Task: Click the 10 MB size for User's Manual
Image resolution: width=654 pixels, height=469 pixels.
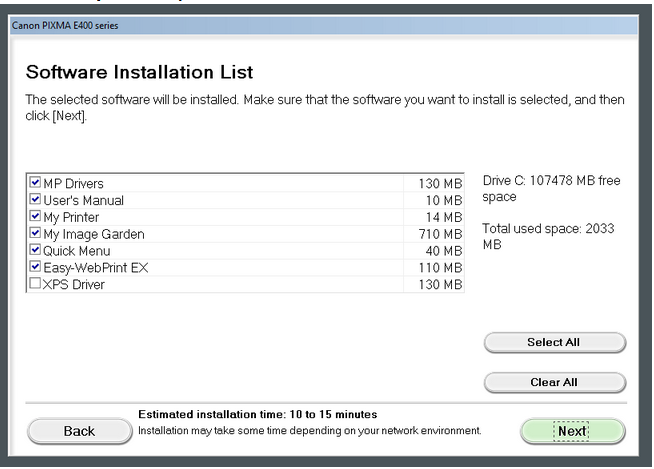Action: coord(443,200)
